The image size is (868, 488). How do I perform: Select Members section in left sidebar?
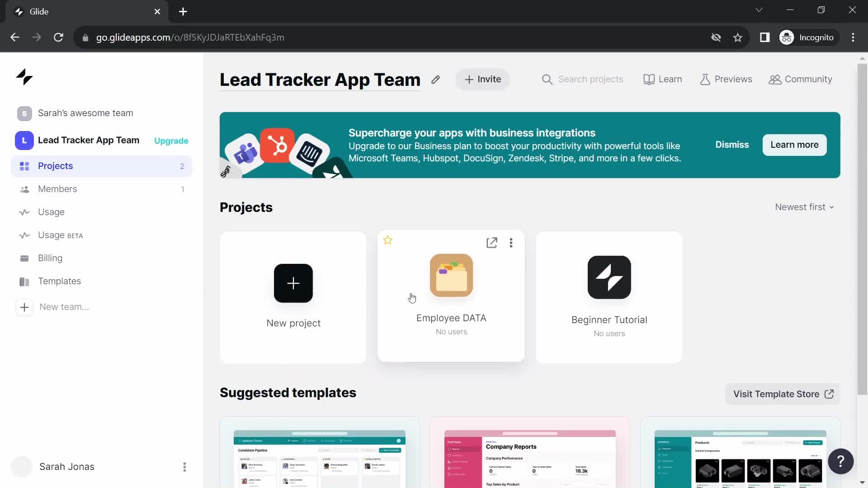[x=57, y=188]
